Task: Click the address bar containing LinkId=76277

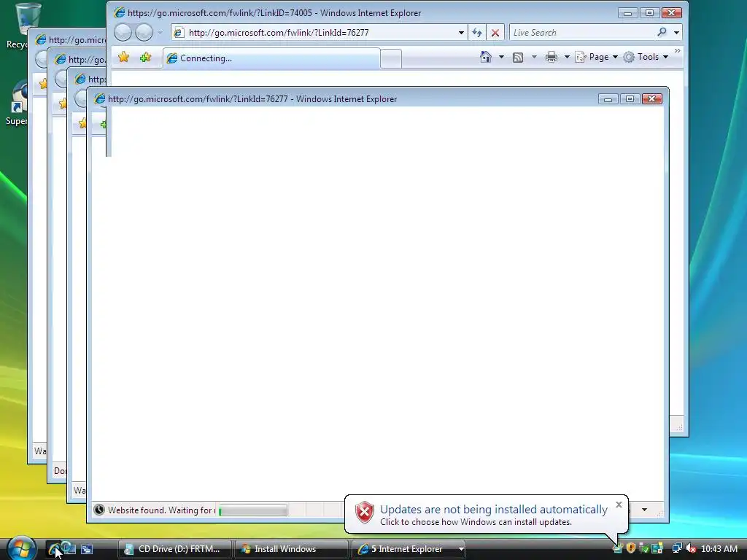Action: tap(319, 32)
